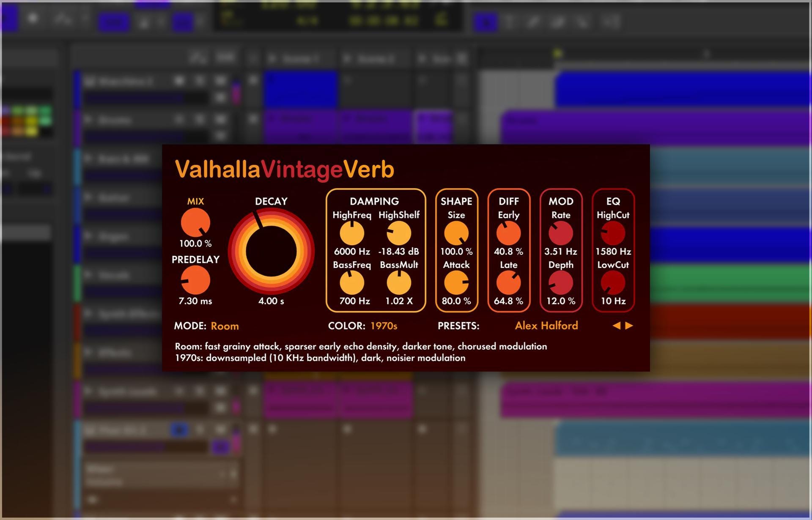
Task: Click the 80.0 % Attack value
Action: tap(456, 301)
